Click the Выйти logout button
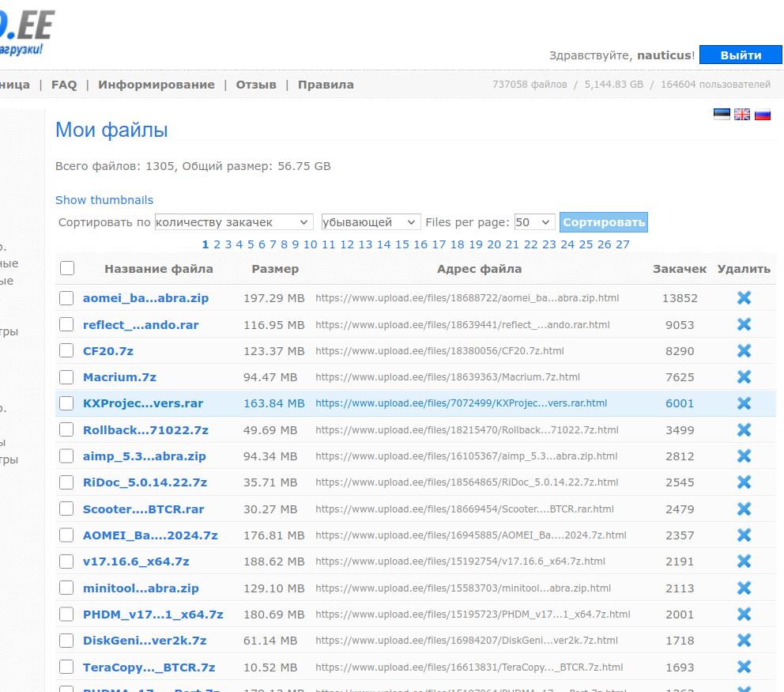 [741, 55]
